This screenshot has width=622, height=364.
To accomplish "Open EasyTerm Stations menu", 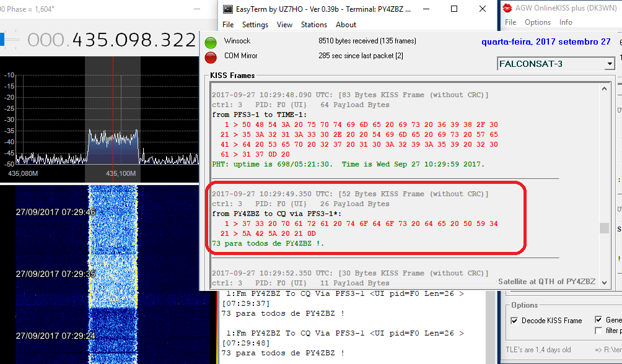I will click(313, 25).
